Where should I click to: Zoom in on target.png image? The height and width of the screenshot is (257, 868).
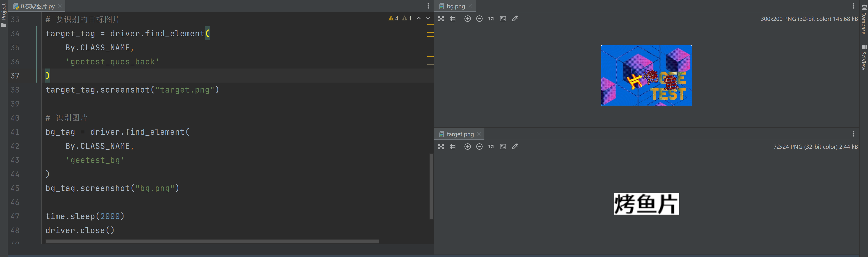pyautogui.click(x=467, y=147)
